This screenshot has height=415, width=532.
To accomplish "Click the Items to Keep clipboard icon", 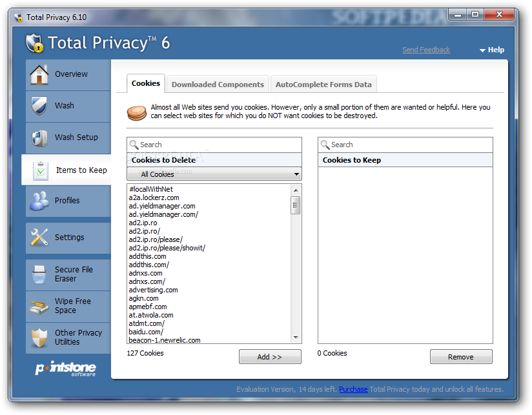I will click(41, 170).
